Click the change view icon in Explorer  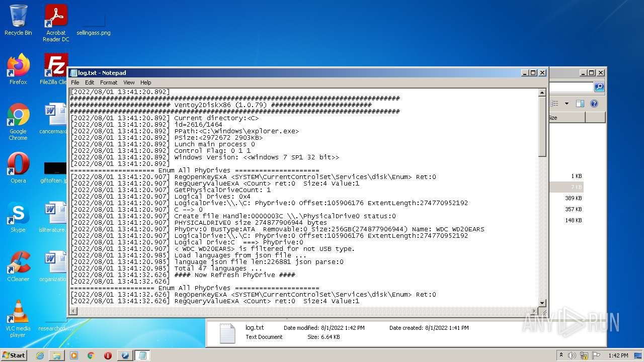[x=555, y=104]
